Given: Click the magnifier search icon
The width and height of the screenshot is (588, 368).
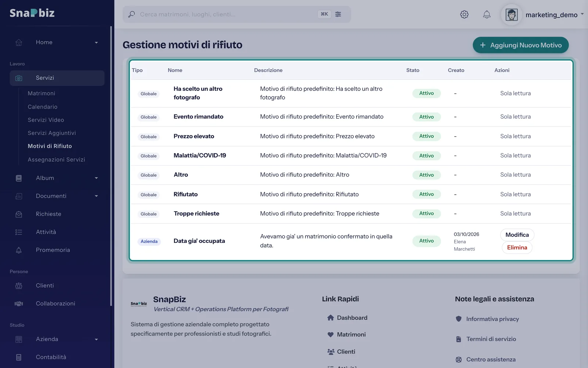Looking at the screenshot, I should tap(131, 14).
